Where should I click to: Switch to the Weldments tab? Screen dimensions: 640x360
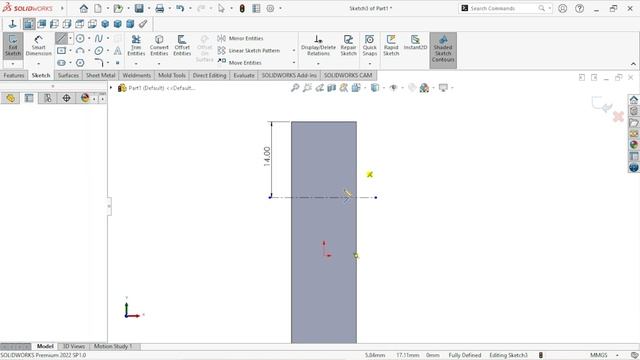pos(137,76)
